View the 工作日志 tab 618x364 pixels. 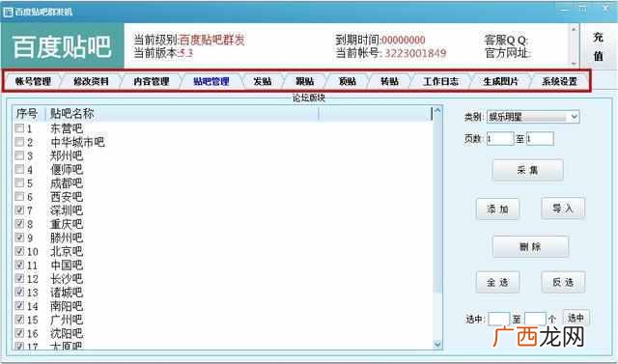pos(440,81)
